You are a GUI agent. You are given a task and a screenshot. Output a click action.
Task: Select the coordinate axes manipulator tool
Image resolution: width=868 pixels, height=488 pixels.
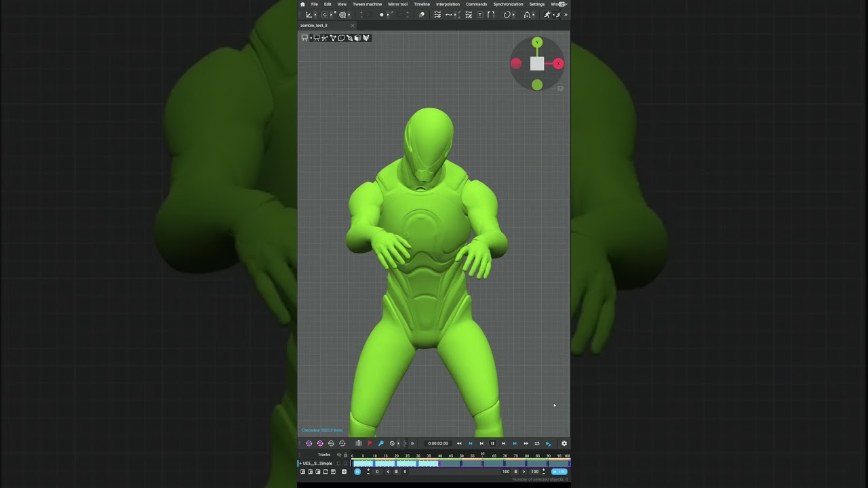[309, 15]
